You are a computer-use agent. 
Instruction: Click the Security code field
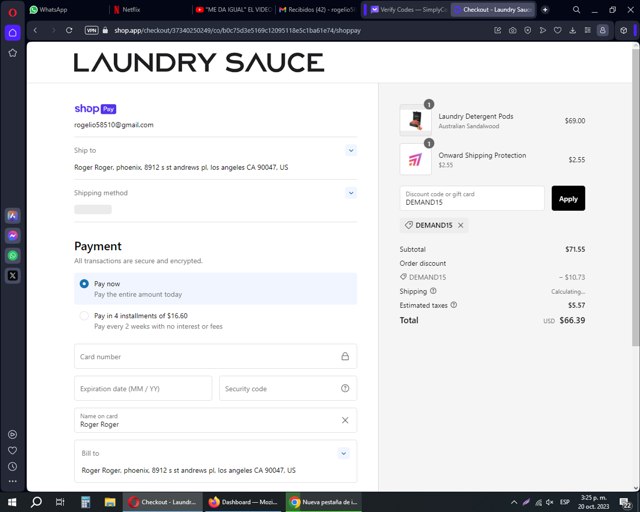tap(288, 388)
